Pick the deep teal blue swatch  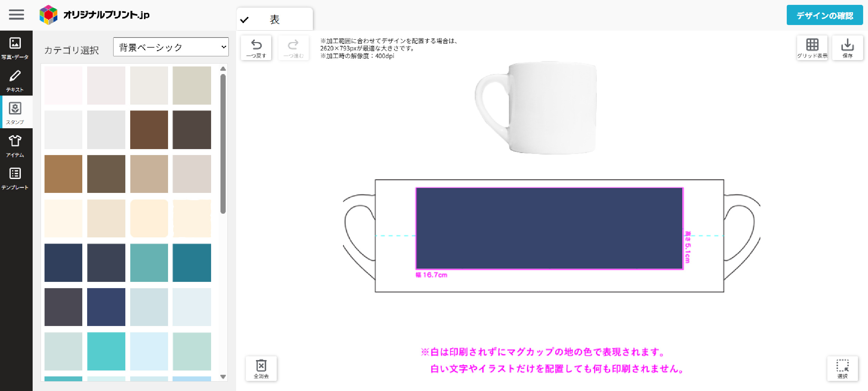click(x=192, y=262)
